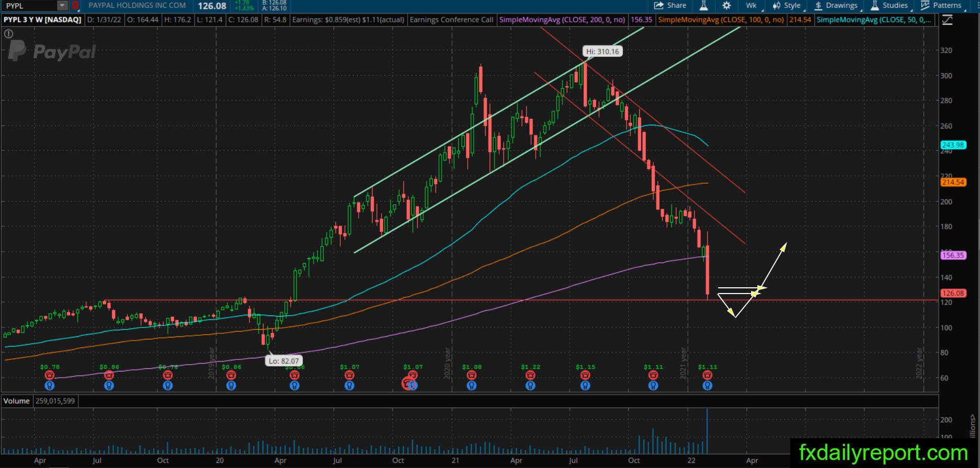Click the L: 121.4 low price readout
Viewport: 980px width, 468px height.
tap(210, 20)
